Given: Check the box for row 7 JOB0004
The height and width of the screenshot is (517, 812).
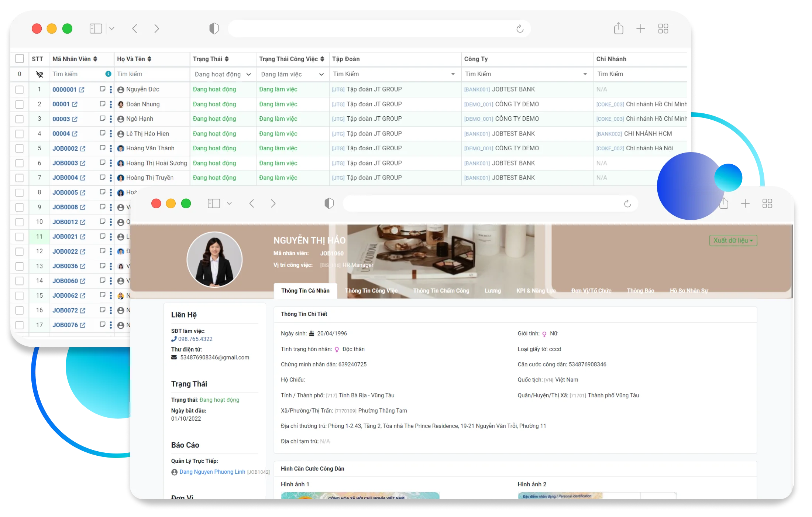Looking at the screenshot, I should click(20, 178).
